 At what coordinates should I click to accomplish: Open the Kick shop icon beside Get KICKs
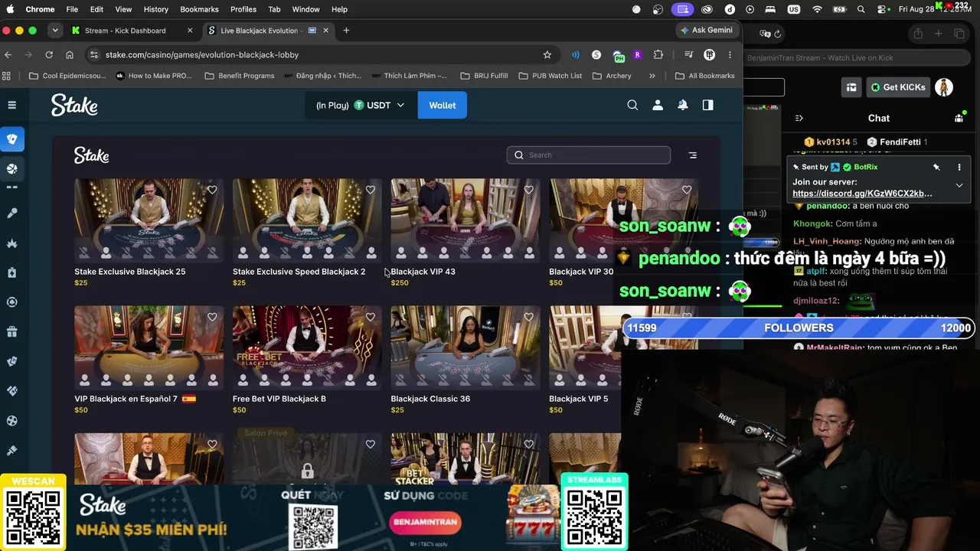tap(851, 87)
